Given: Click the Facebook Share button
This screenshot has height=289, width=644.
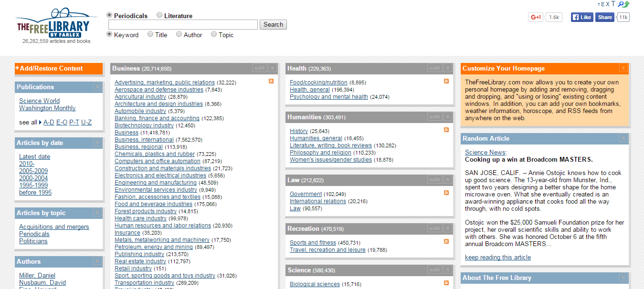Looking at the screenshot, I should 605,17.
